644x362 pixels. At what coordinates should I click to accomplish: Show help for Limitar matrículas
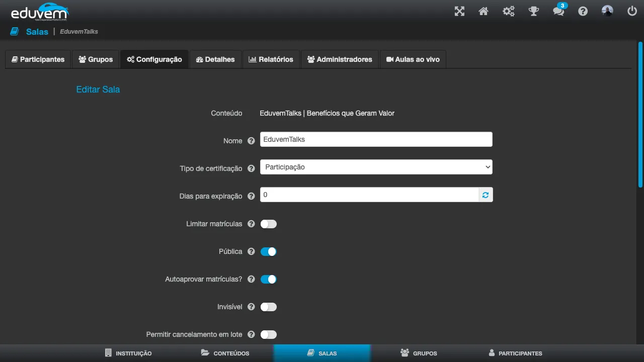pyautogui.click(x=251, y=224)
